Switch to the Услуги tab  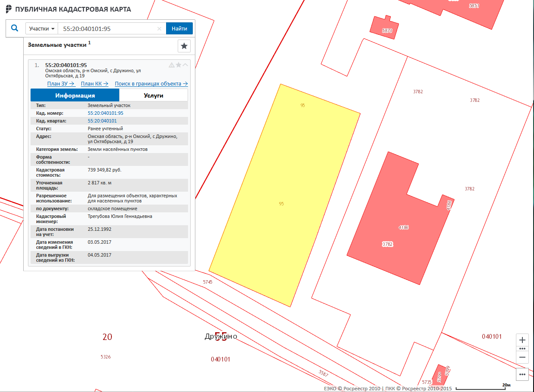click(154, 95)
